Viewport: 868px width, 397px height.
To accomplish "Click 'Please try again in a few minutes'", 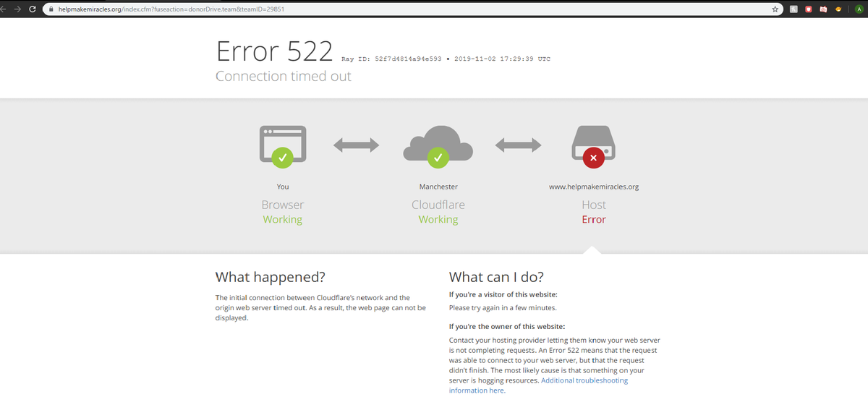I will [503, 308].
